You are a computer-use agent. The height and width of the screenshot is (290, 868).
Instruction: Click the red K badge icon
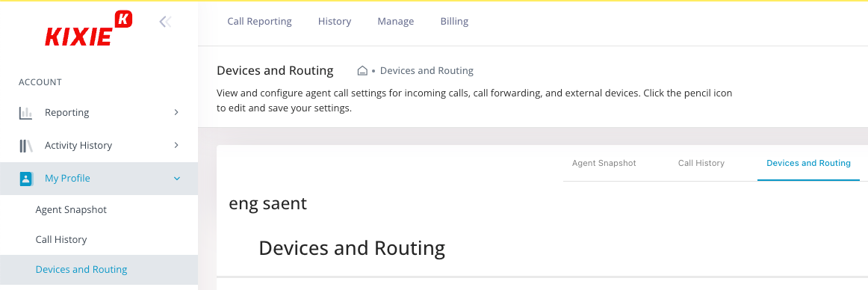[x=123, y=18]
